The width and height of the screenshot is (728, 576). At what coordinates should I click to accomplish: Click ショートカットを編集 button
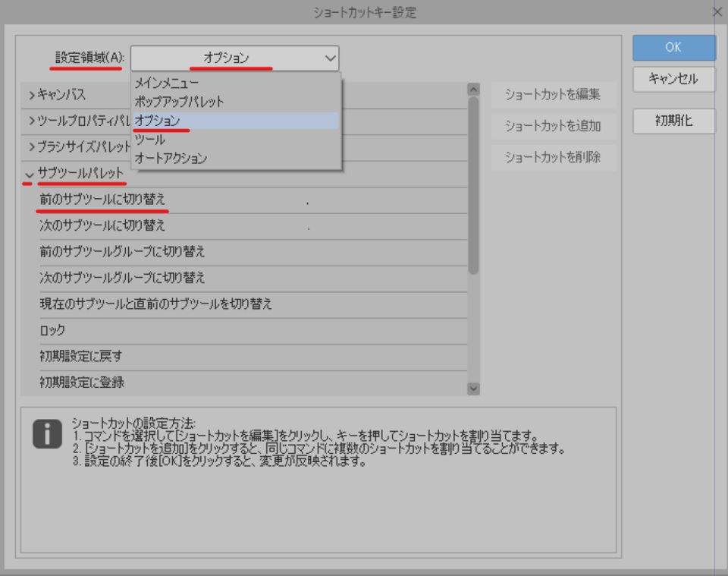pyautogui.click(x=553, y=95)
